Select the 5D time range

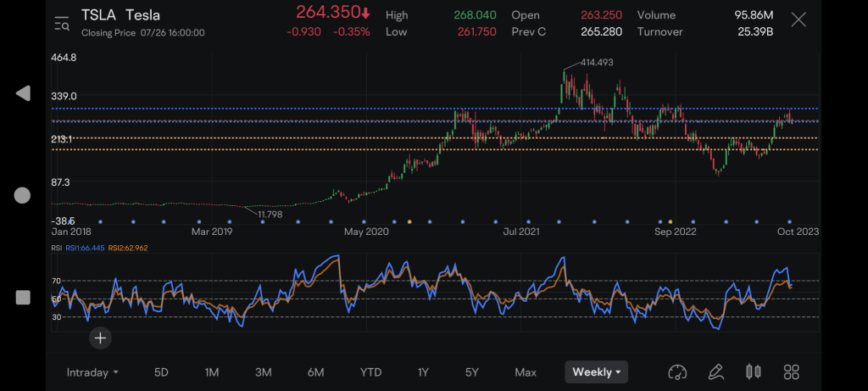pos(161,372)
